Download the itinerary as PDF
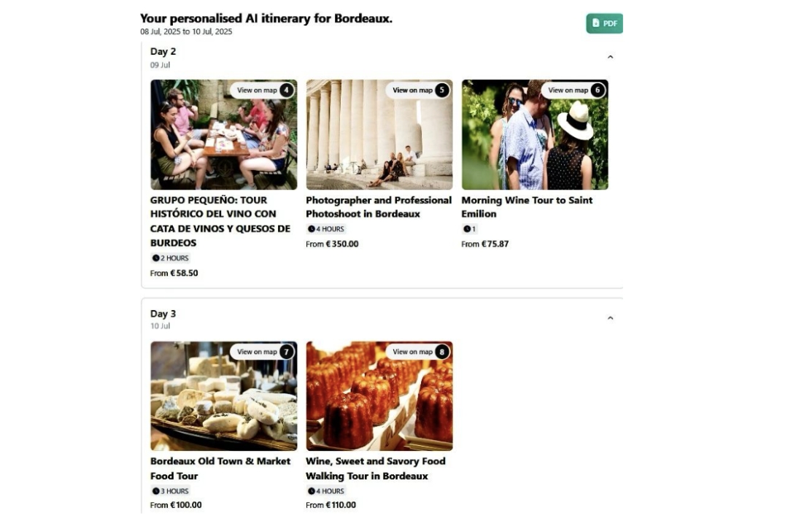This screenshot has width=788, height=532. coord(604,23)
